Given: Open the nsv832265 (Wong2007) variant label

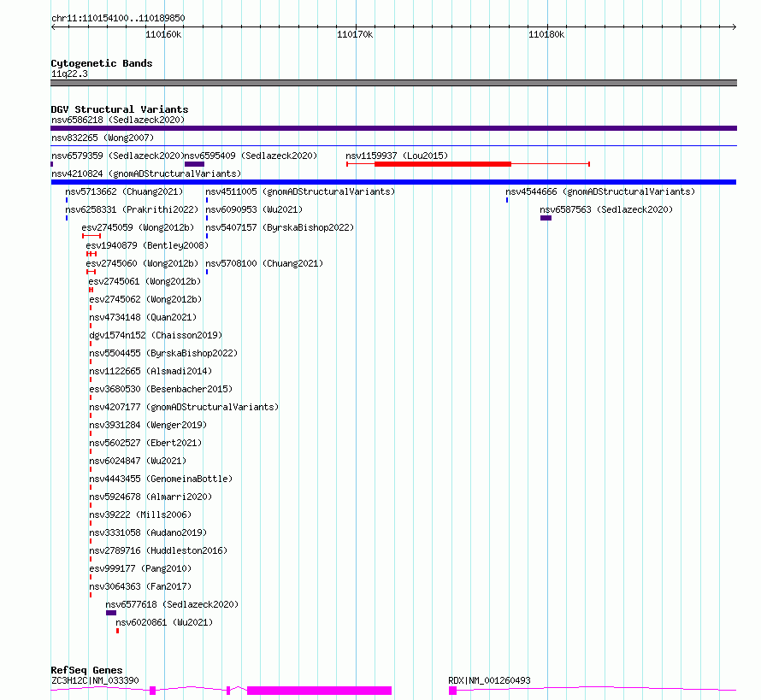Looking at the screenshot, I should (x=103, y=138).
